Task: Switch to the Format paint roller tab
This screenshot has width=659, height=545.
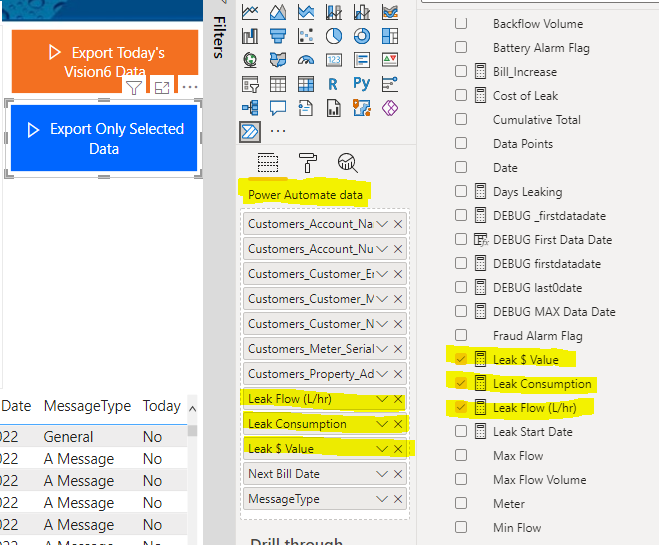Action: (308, 163)
